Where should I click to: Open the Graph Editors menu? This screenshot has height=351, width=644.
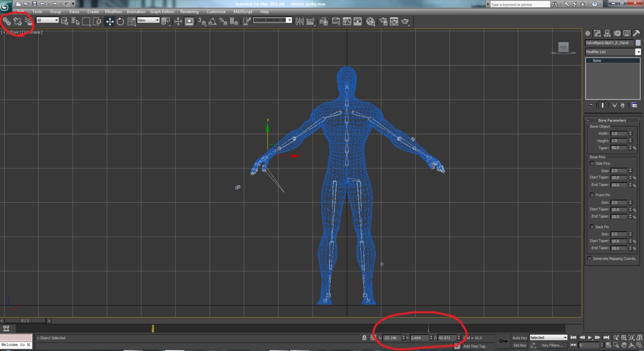162,12
